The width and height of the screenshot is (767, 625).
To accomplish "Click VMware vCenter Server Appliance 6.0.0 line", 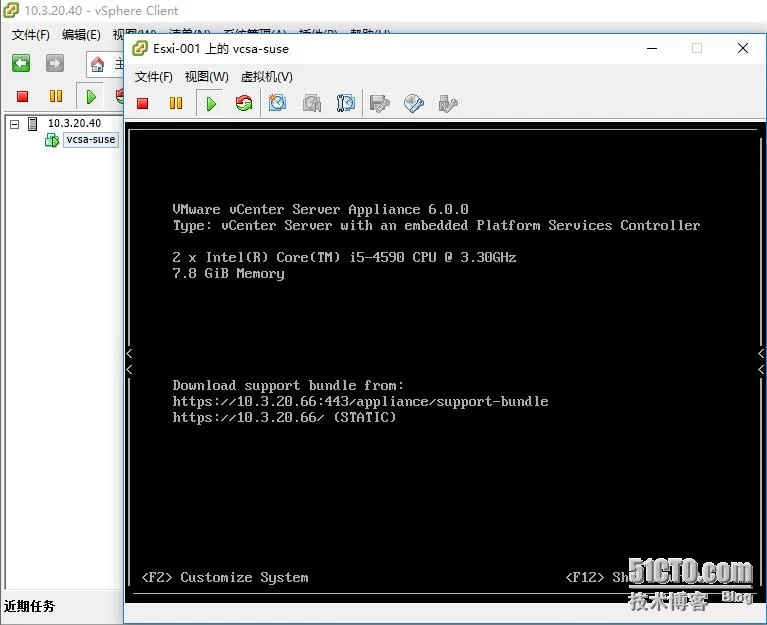I will (x=320, y=209).
